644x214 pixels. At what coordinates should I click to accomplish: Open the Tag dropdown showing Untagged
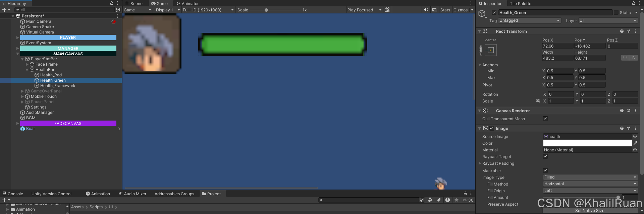pyautogui.click(x=530, y=20)
